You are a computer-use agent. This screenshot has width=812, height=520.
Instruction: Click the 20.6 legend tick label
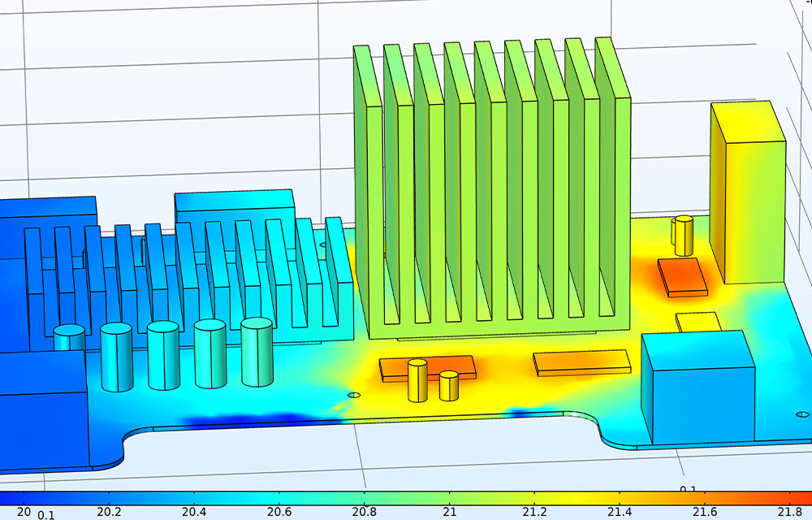pyautogui.click(x=279, y=512)
